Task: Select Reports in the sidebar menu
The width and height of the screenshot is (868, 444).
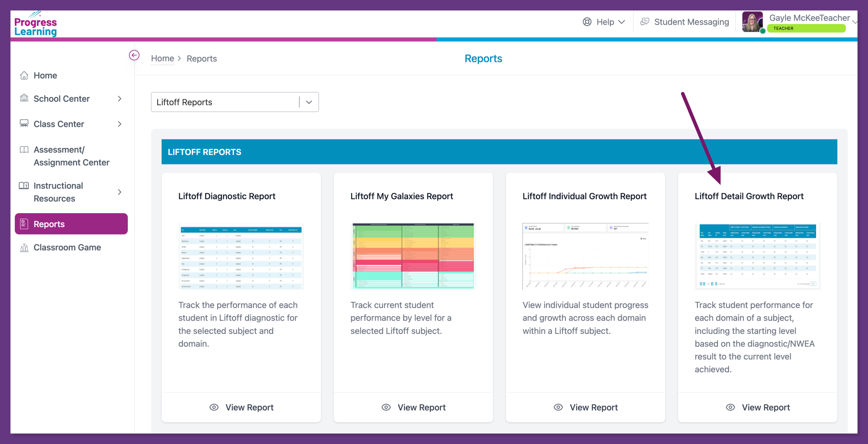Action: coord(71,224)
